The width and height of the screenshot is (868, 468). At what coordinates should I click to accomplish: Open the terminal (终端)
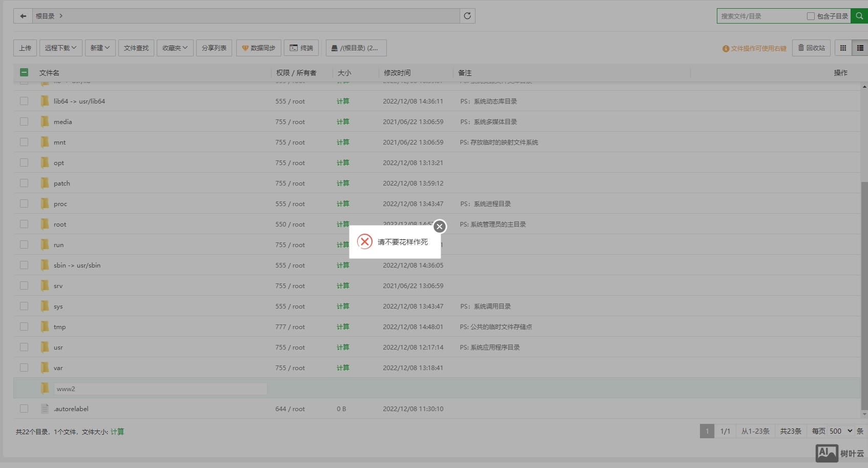[301, 48]
